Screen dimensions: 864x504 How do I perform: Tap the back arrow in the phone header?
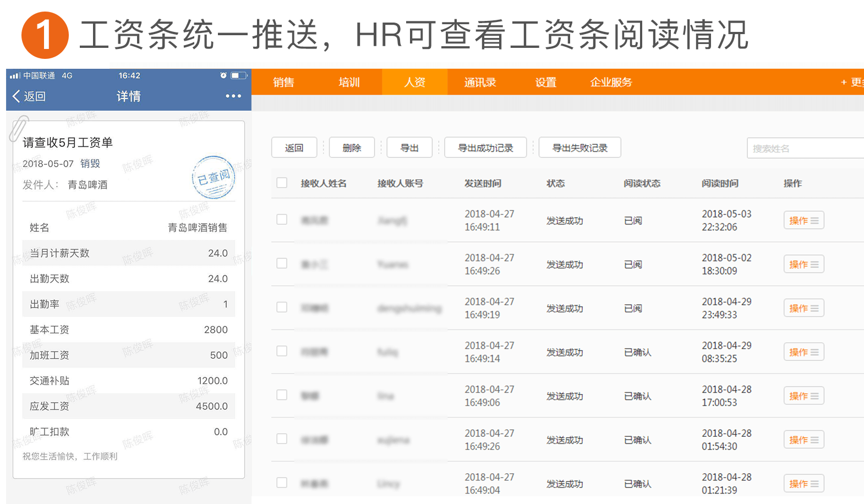17,96
